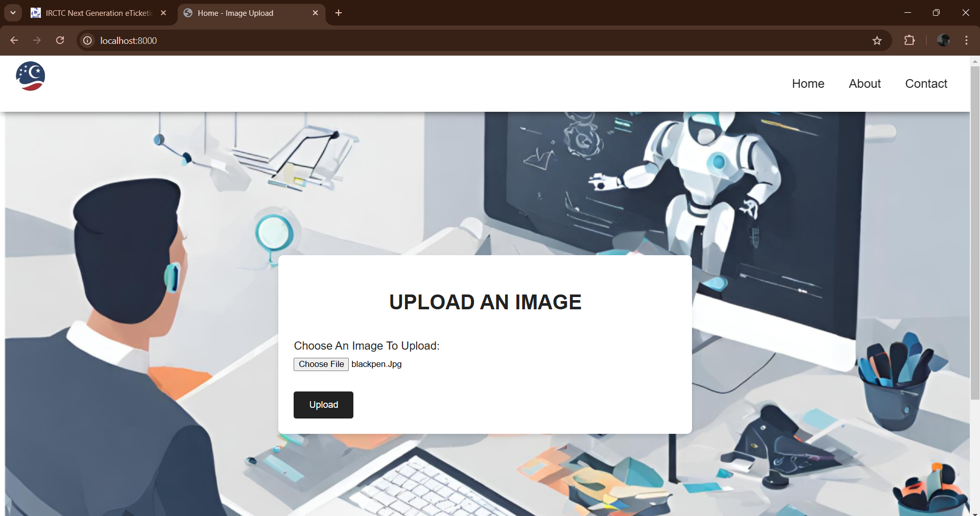The image size is (980, 516).
Task: Close the Home - Image Upload tab
Action: tap(315, 13)
